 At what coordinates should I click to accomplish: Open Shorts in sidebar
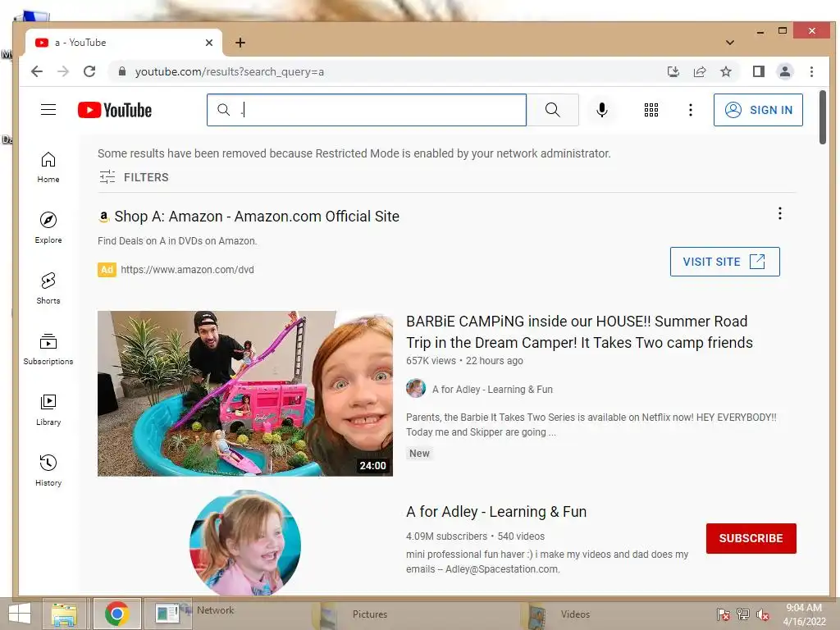[48, 288]
